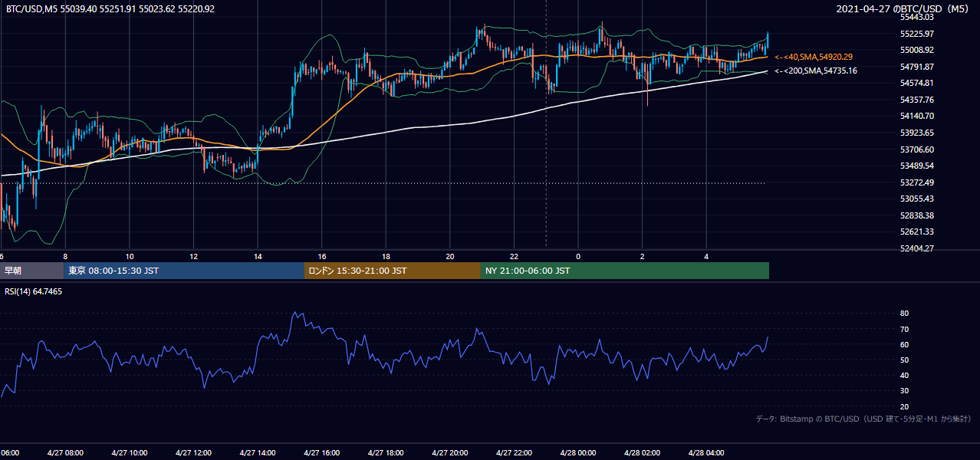Select the ロンドン 15:30-21:00 JST session bar
This screenshot has width=980, height=460.
tap(393, 271)
